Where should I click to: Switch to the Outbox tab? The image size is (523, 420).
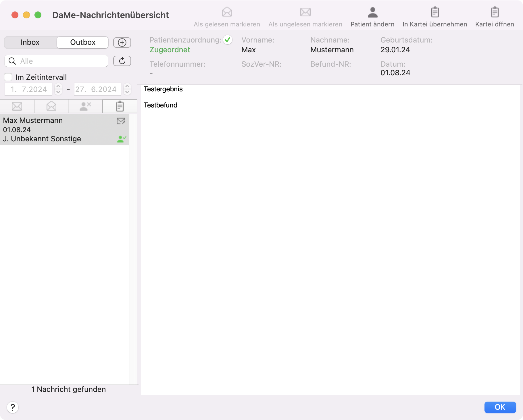tap(83, 42)
